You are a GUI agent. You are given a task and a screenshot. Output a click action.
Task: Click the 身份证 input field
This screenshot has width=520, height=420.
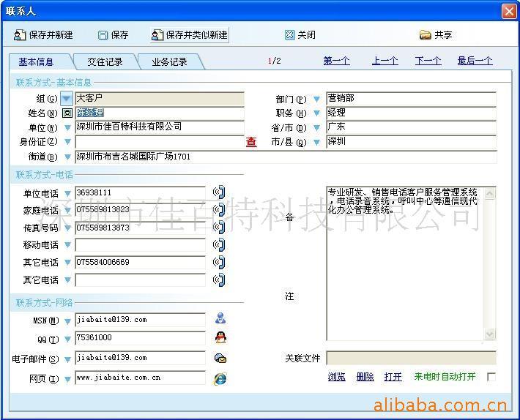tap(160, 142)
